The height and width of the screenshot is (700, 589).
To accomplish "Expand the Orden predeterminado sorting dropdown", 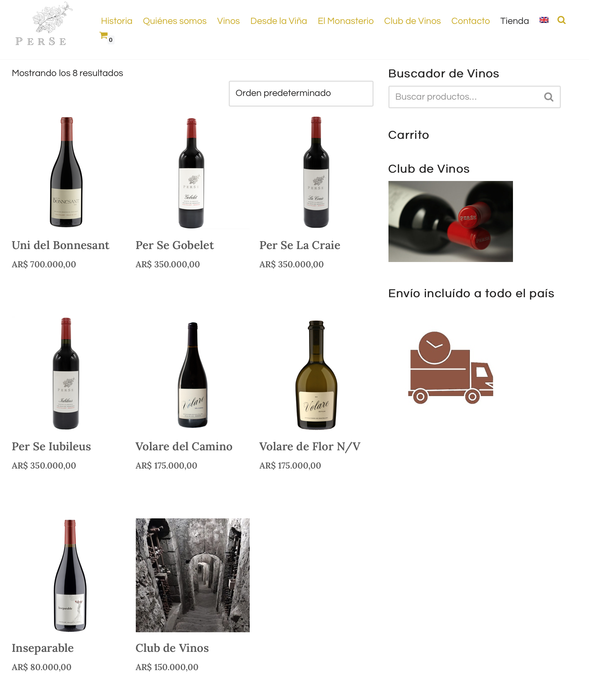I will (x=301, y=94).
